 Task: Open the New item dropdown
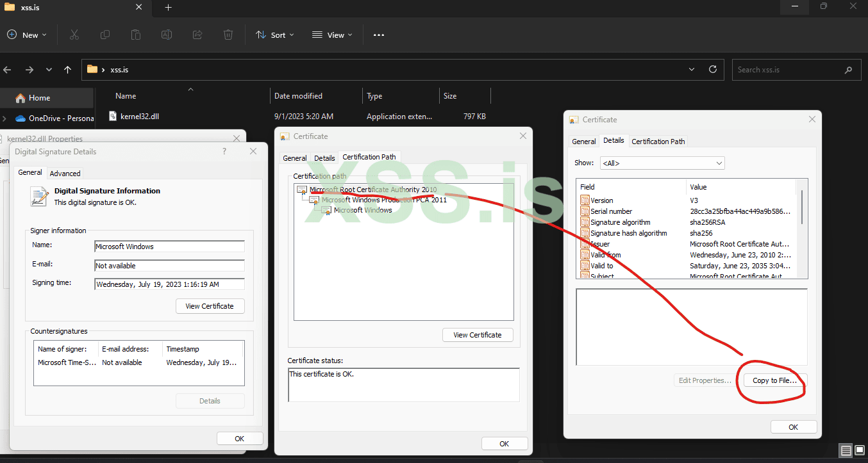(26, 35)
